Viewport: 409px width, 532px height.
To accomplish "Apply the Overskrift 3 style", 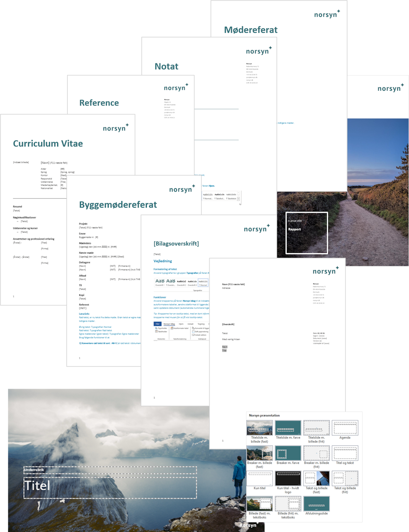I will pyautogui.click(x=193, y=282).
